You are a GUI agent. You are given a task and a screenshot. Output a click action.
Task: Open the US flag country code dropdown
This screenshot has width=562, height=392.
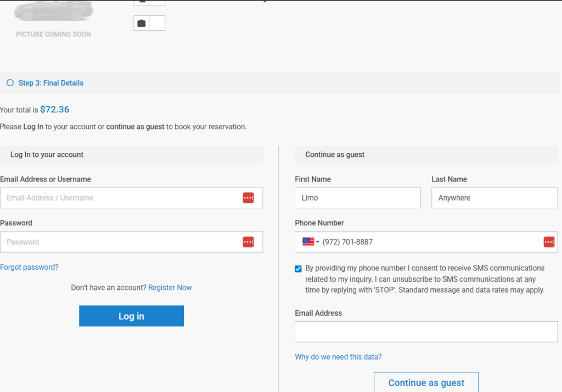click(311, 242)
